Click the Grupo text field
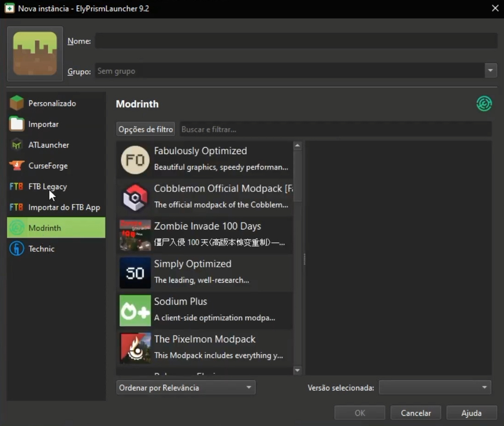 pyautogui.click(x=290, y=71)
